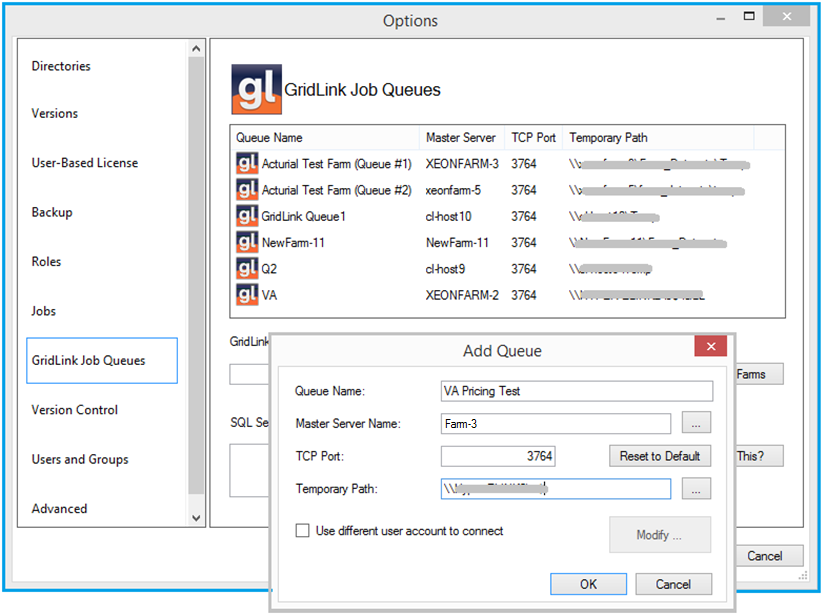Enable 'Use different user account to connect'
Image resolution: width=824 pixels, height=616 pixels.
click(302, 530)
